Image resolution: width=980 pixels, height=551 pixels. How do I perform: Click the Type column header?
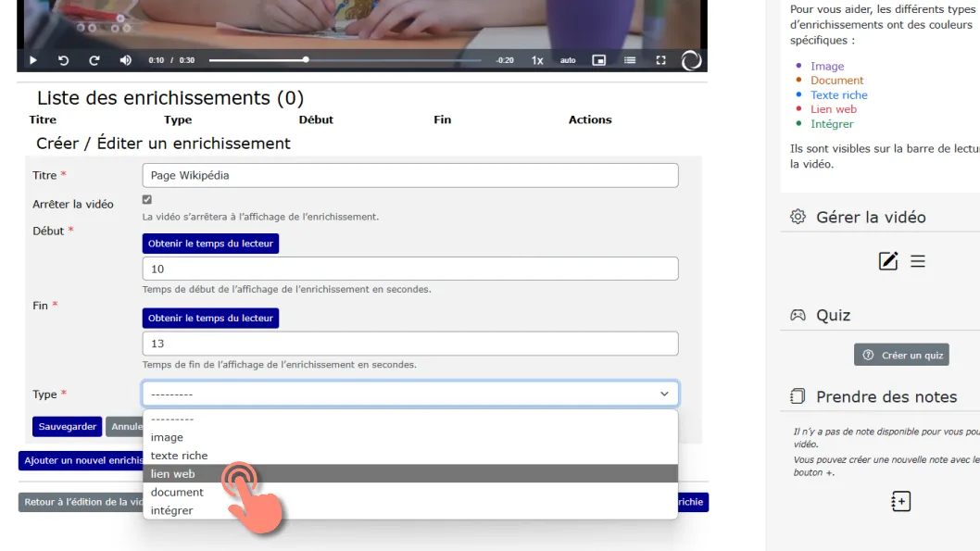(178, 120)
